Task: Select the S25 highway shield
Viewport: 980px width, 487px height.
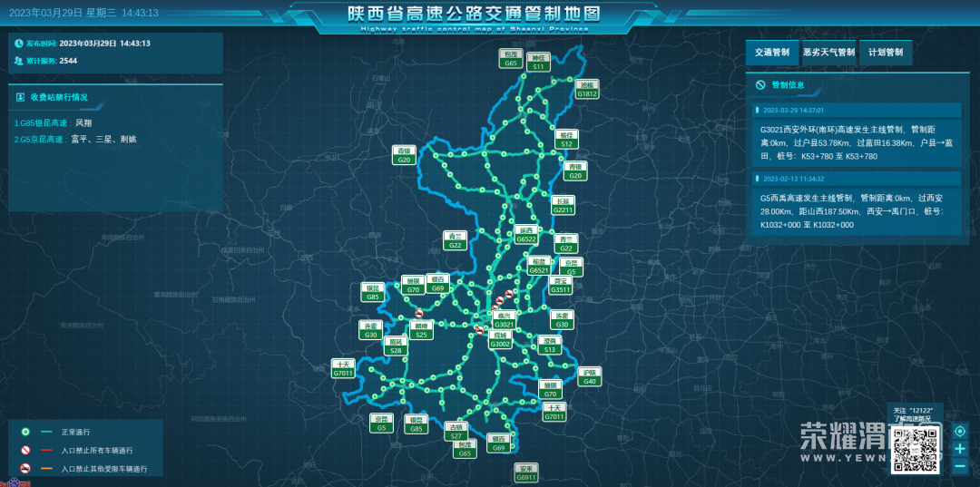Action: 421,330
